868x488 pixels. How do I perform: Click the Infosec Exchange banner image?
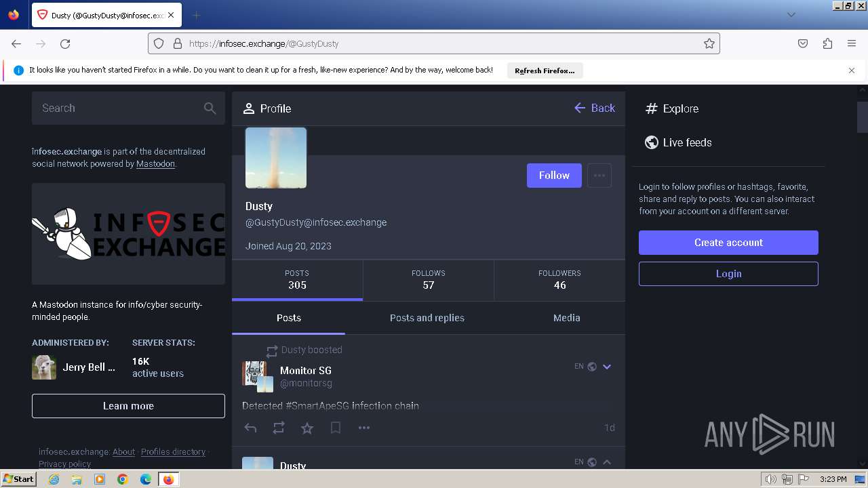coord(128,234)
